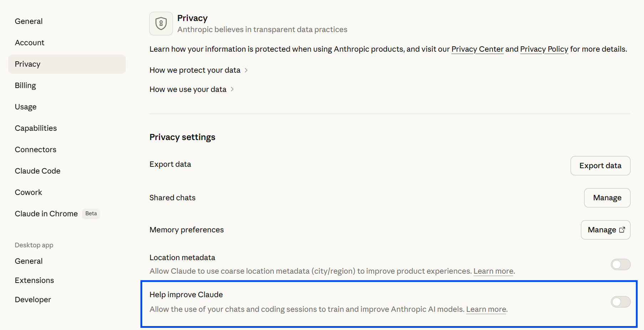Screen dimensions: 644x330
Task: Click the external link icon beside Manage
Action: coord(622,230)
